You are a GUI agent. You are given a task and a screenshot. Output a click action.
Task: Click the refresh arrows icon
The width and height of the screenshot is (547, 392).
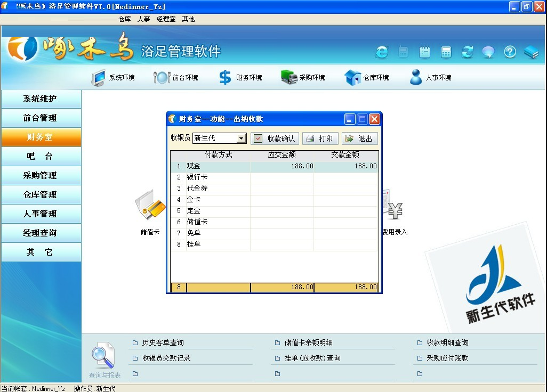point(468,52)
